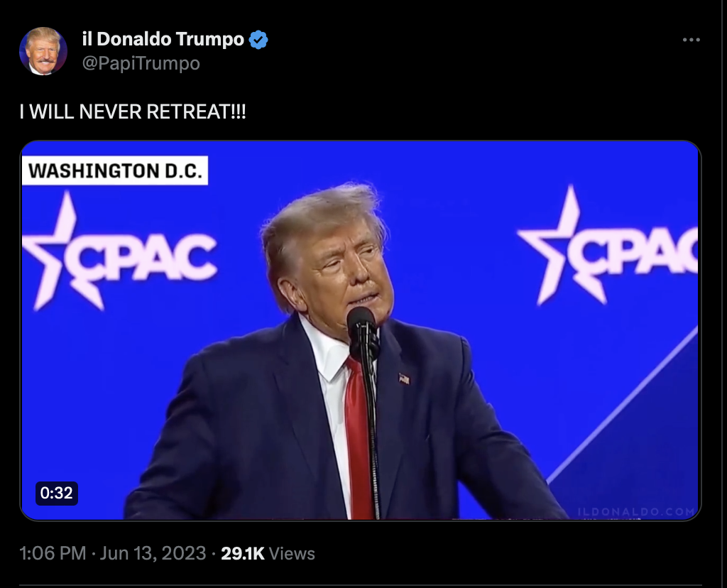Click the Jun 13, 2023 date
This screenshot has height=588, width=727.
(153, 553)
